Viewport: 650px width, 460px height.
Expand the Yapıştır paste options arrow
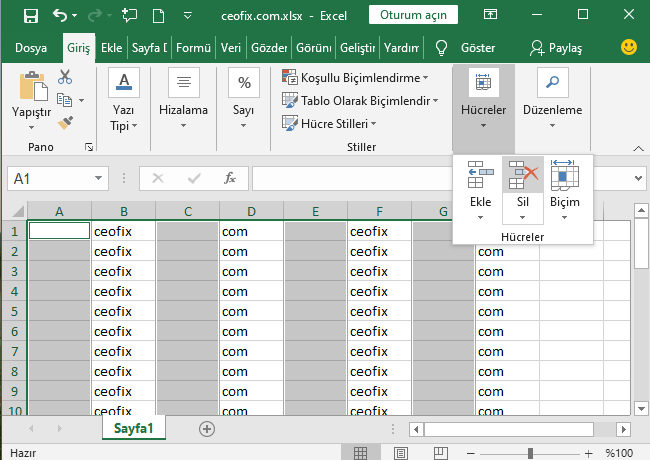tap(32, 128)
